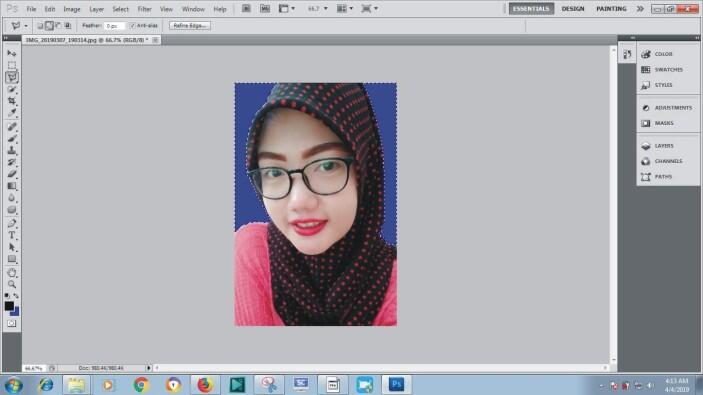The height and width of the screenshot is (395, 703).
Task: Select the History Brush tool
Action: click(x=12, y=162)
